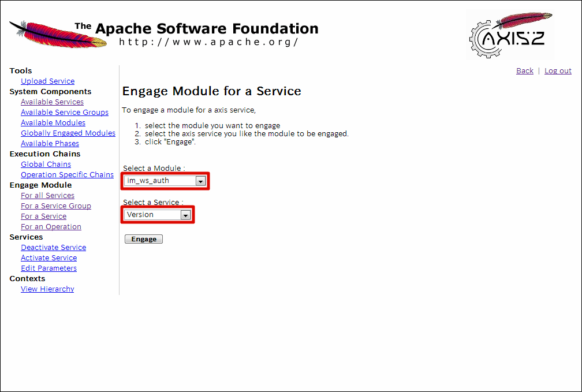Open the Select a Module dropdown
Screen dimensions: 582x392
[x=165, y=181]
